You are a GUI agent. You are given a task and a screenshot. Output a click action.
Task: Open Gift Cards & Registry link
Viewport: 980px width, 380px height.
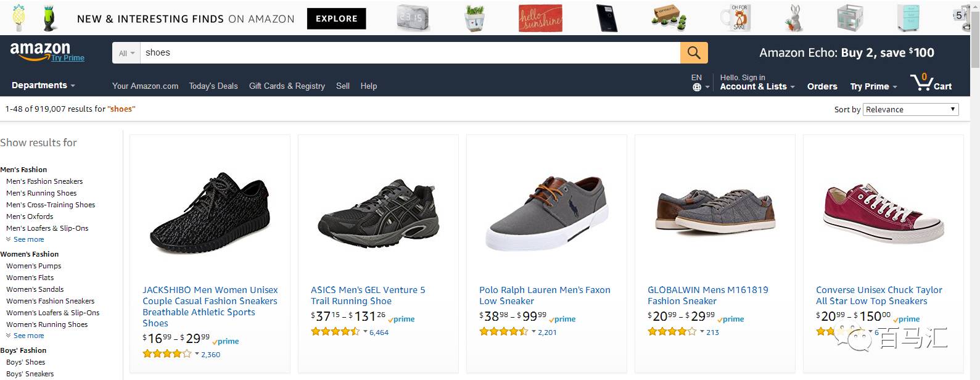[287, 86]
